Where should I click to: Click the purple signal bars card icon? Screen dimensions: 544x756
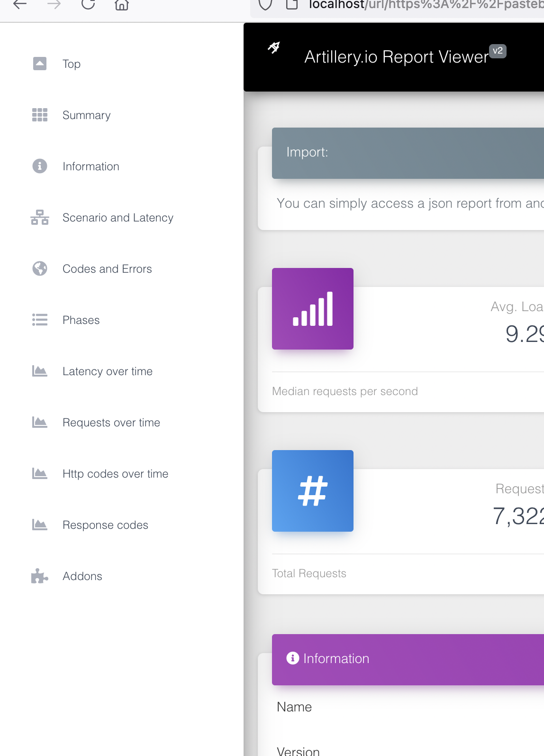click(x=313, y=309)
